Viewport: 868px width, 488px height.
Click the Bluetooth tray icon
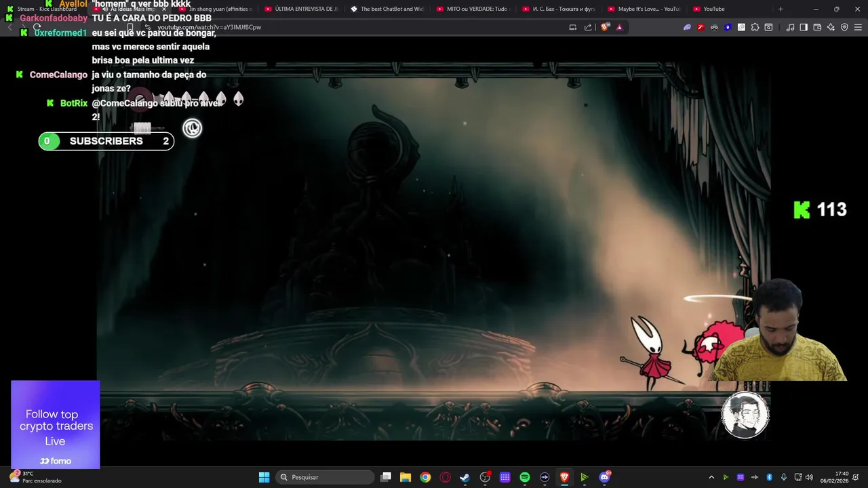(x=770, y=477)
